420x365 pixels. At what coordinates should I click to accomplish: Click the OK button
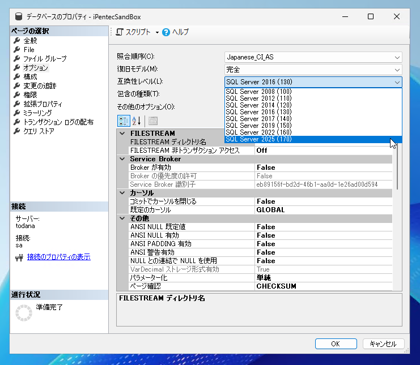coord(336,344)
